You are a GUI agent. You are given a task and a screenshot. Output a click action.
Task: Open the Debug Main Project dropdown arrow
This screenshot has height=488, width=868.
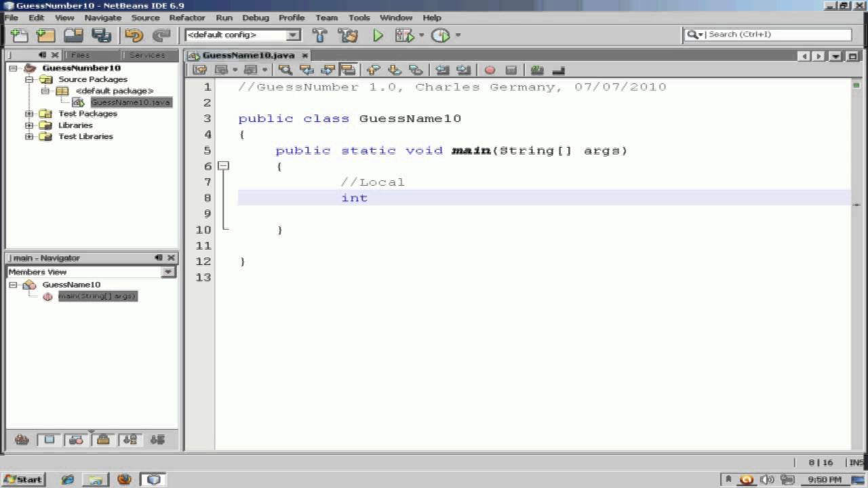pyautogui.click(x=421, y=35)
